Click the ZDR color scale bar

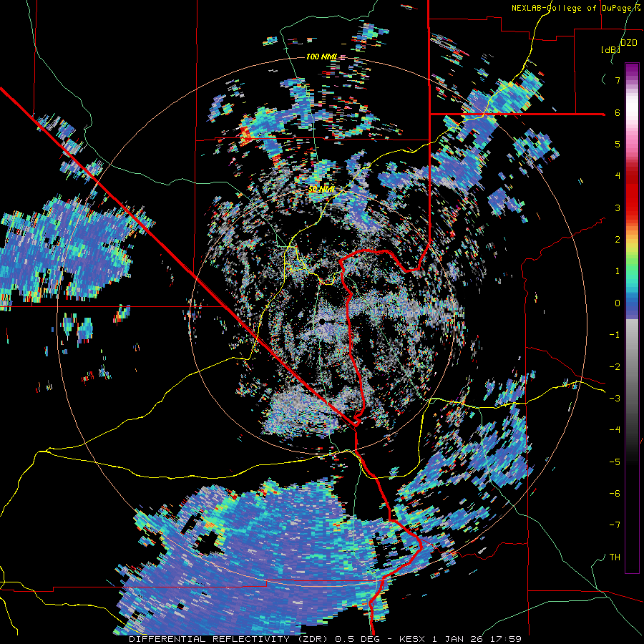pos(632,318)
